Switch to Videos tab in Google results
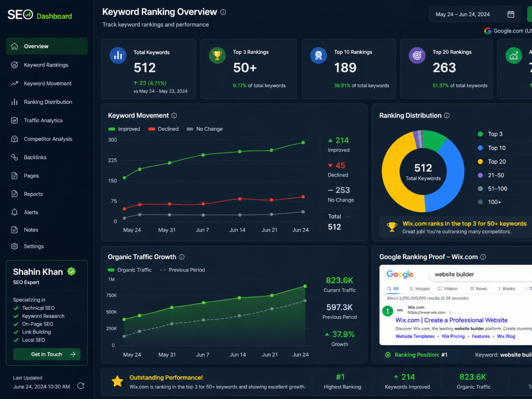This screenshot has height=399, width=532. 447,289
